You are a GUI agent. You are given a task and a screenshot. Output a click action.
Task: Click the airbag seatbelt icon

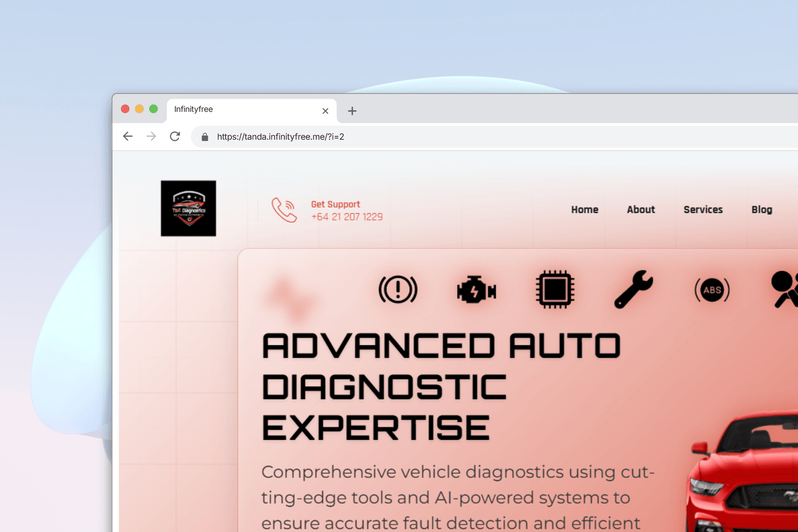pos(785,290)
